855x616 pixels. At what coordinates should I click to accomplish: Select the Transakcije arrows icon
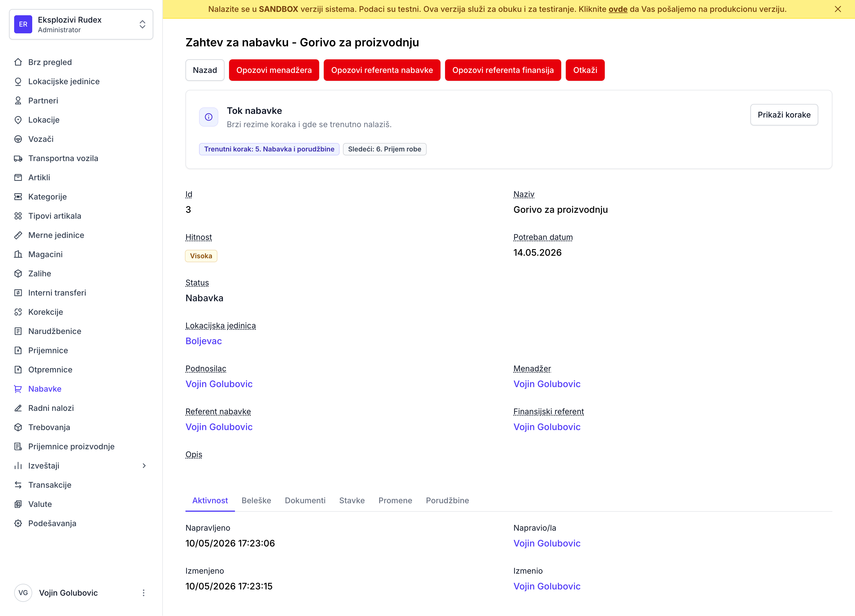18,485
